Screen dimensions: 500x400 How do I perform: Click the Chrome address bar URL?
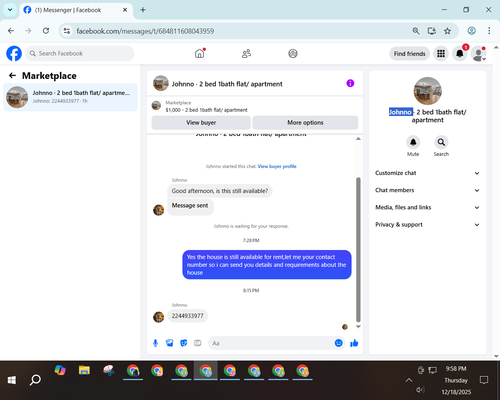pos(145,31)
